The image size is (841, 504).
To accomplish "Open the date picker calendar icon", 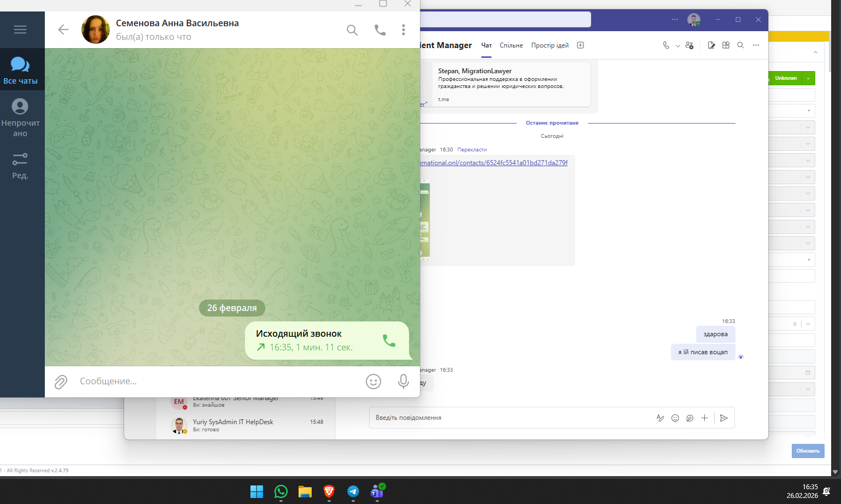I will coord(808,372).
